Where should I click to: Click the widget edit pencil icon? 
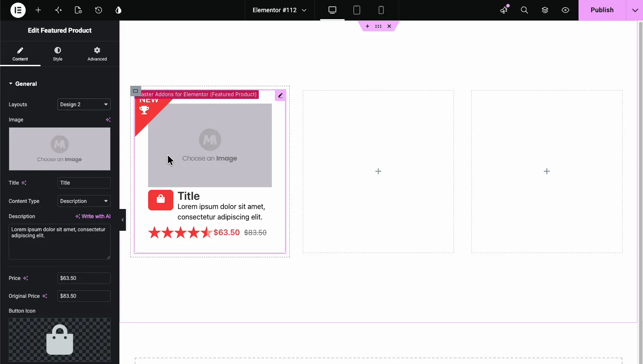click(281, 95)
